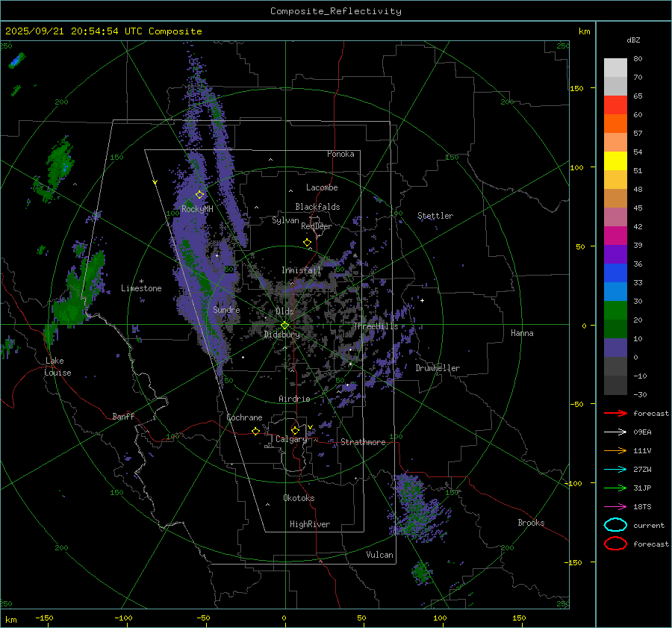Click the yellow radar site marker at Didsbury
Viewport: 672px width, 628px height.
(x=284, y=325)
